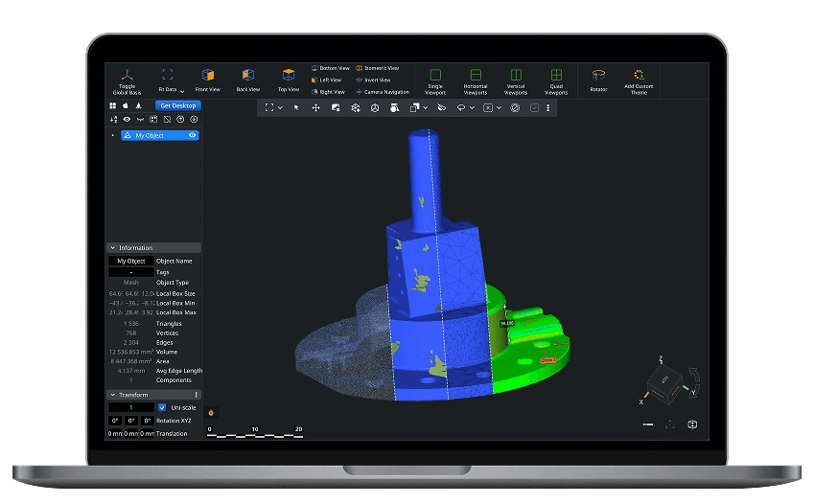Click the lasso selection icon
The width and height of the screenshot is (814, 504).
click(461, 107)
